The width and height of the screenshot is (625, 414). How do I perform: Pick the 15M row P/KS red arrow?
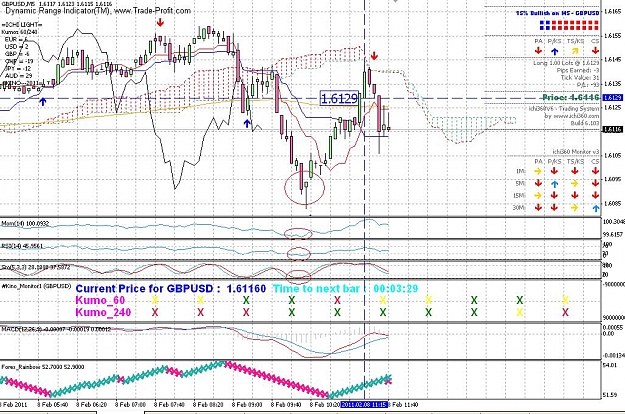tap(554, 196)
